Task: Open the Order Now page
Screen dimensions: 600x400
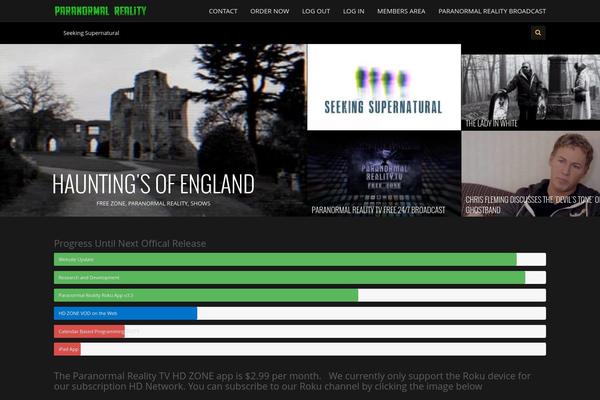Action: point(270,11)
